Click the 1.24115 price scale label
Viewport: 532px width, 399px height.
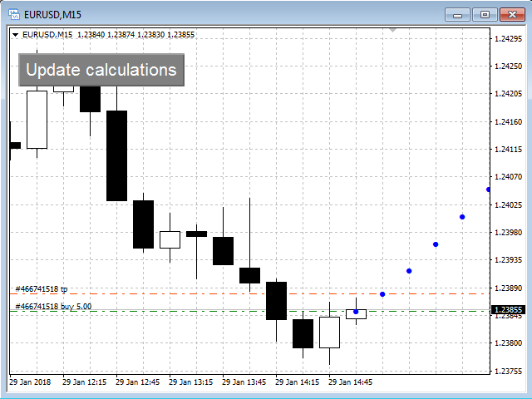coord(508,150)
